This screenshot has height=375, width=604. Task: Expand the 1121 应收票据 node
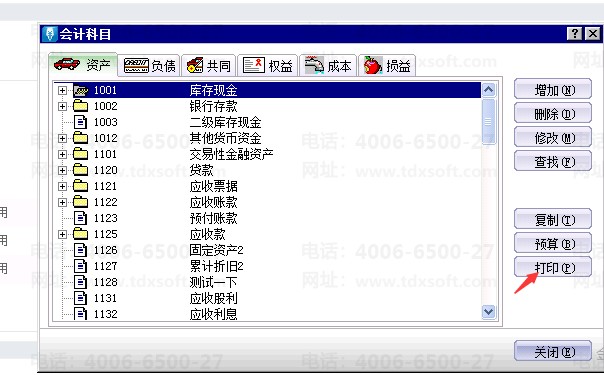click(x=62, y=186)
